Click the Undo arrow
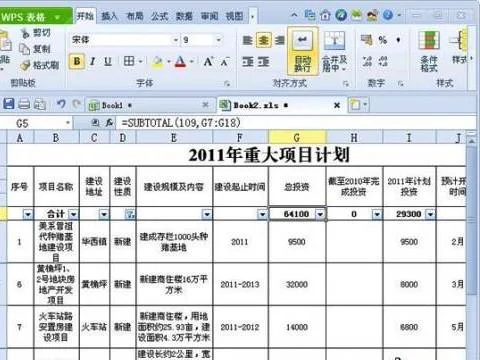480x360 pixels. point(61,104)
